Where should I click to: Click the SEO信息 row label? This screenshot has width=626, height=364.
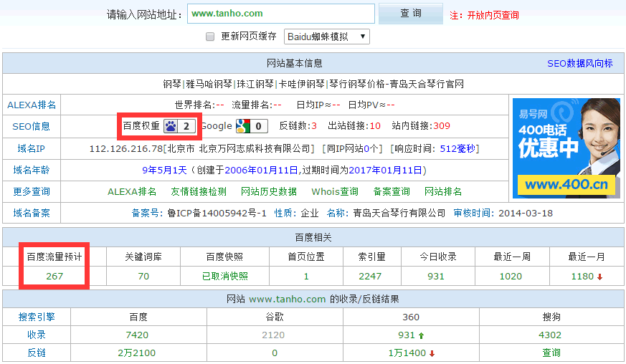tap(31, 127)
